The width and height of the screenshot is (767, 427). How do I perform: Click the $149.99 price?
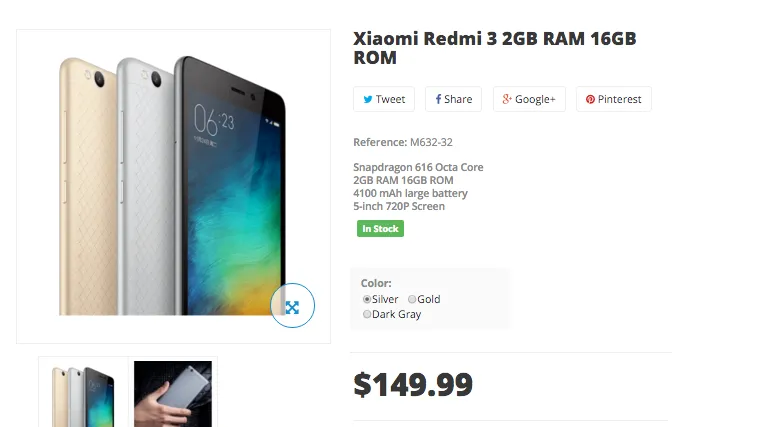tap(413, 384)
